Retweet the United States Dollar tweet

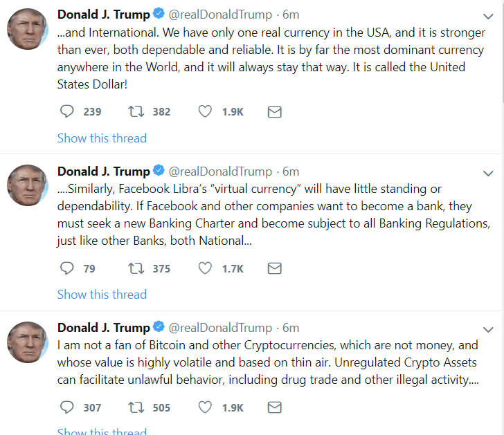click(136, 111)
